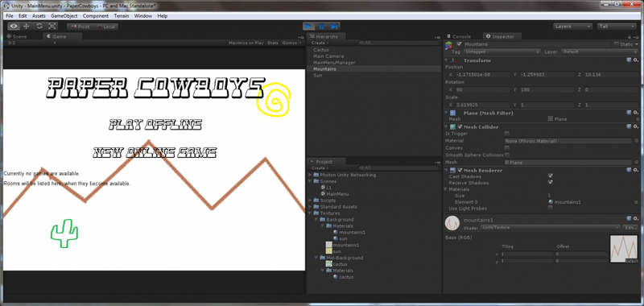The height and width of the screenshot is (306, 644).
Task: Toggle the Local button
Action: click(x=106, y=27)
